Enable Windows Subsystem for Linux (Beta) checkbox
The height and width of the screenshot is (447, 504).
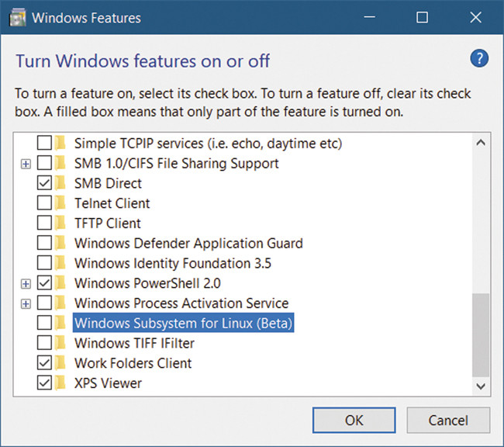(x=45, y=323)
